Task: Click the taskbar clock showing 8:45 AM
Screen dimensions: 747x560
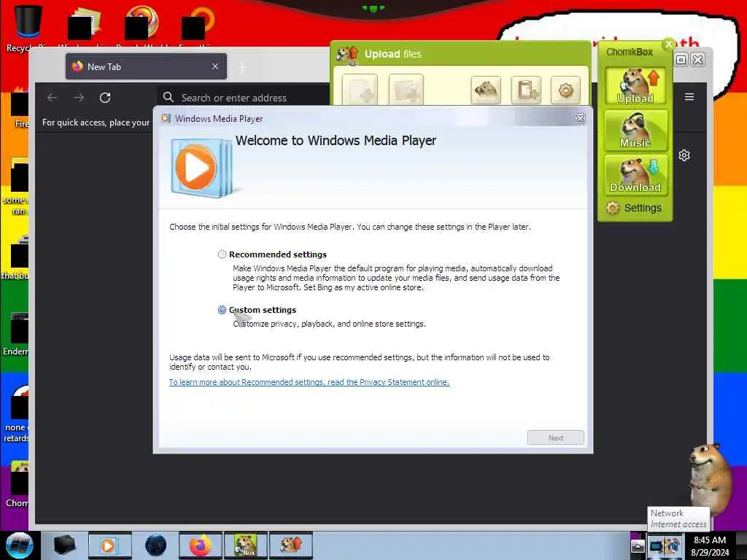Action: point(710,546)
